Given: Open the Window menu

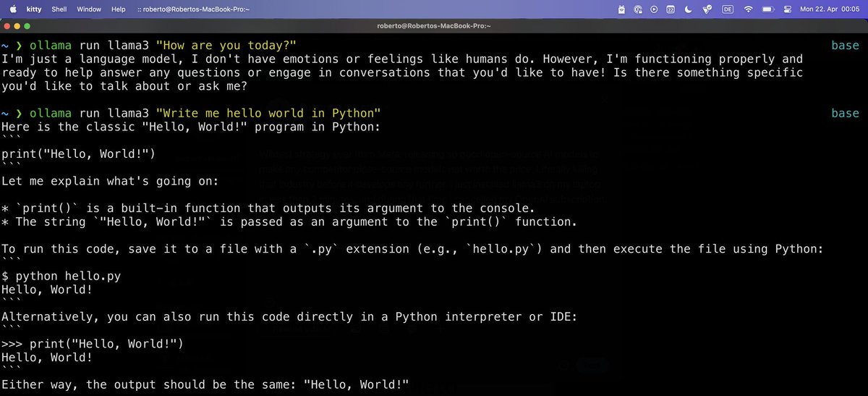Looking at the screenshot, I should click(89, 9).
